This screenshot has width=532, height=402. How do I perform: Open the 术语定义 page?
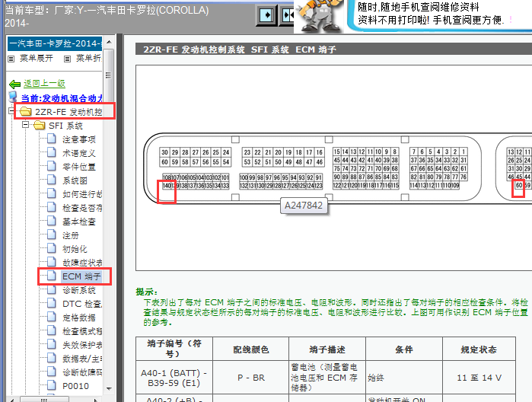[x=78, y=153]
